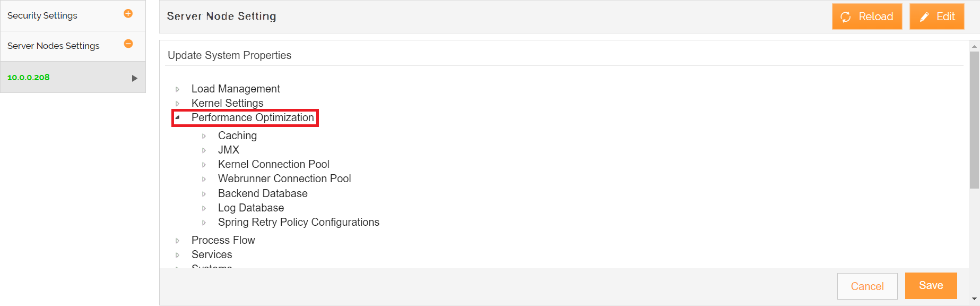
Task: Expand the JMX sub-node arrow
Action: (x=204, y=150)
